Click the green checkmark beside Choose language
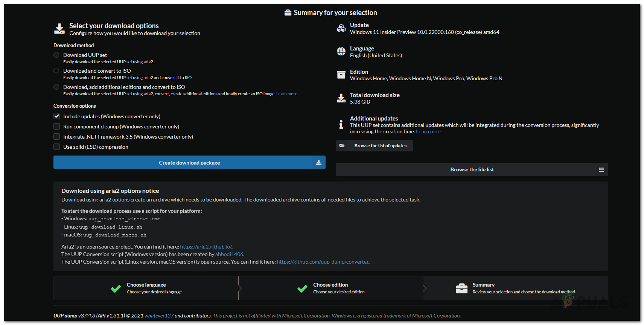Viewport: 644px width, 325px height. 116,289
